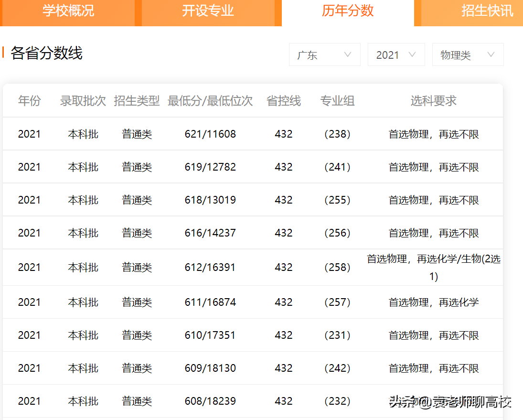Open the province dropdown showing 广东

324,54
